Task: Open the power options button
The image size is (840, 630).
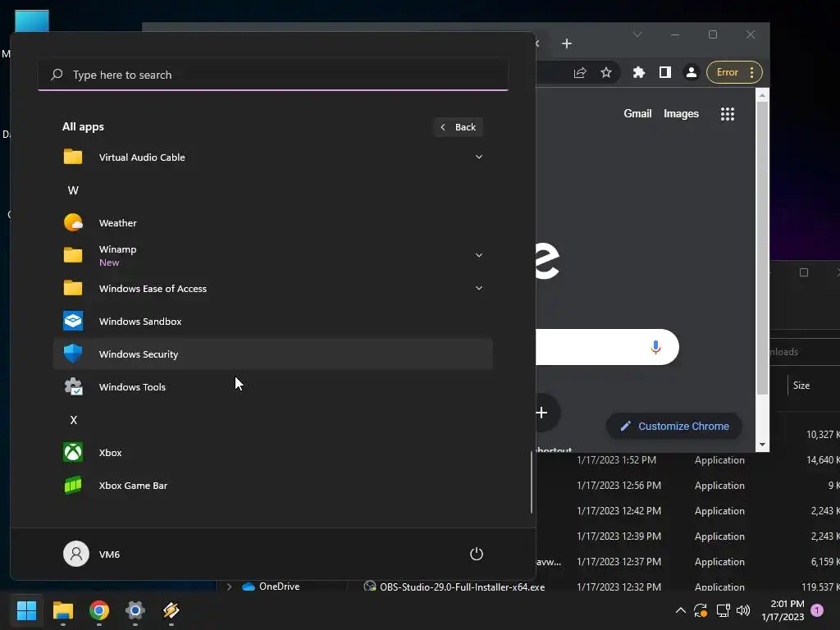Action: 477,554
